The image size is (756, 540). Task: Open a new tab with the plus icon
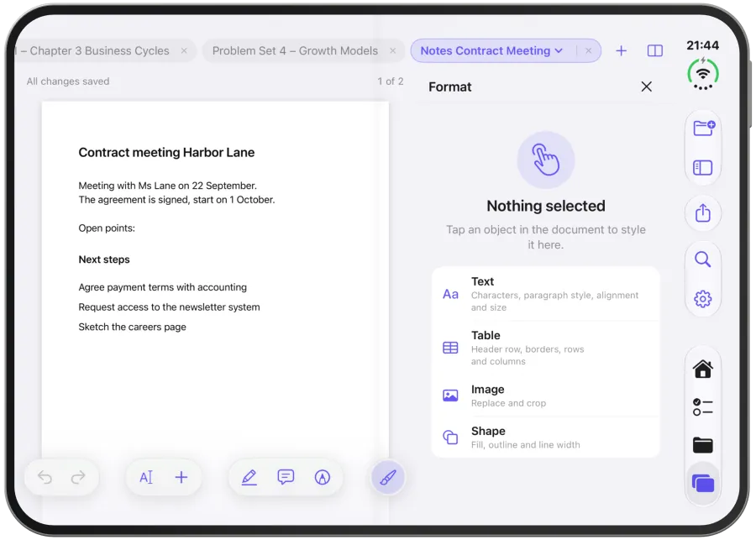tap(621, 50)
